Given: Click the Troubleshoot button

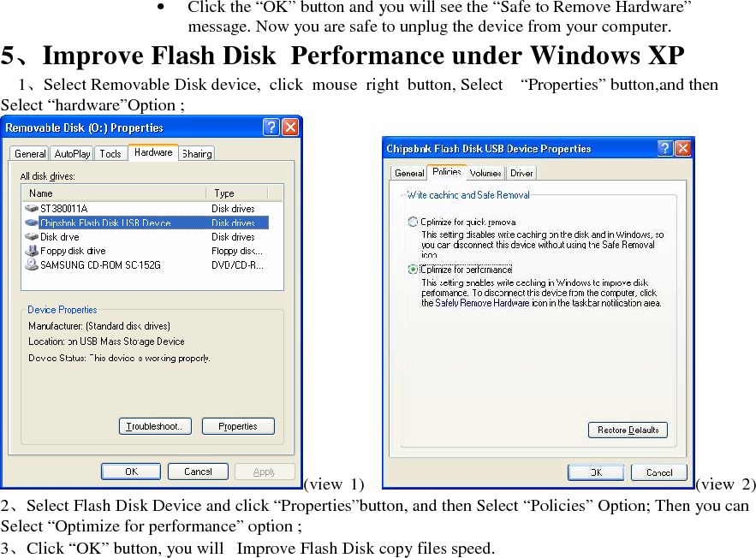Looking at the screenshot, I should coord(154,425).
